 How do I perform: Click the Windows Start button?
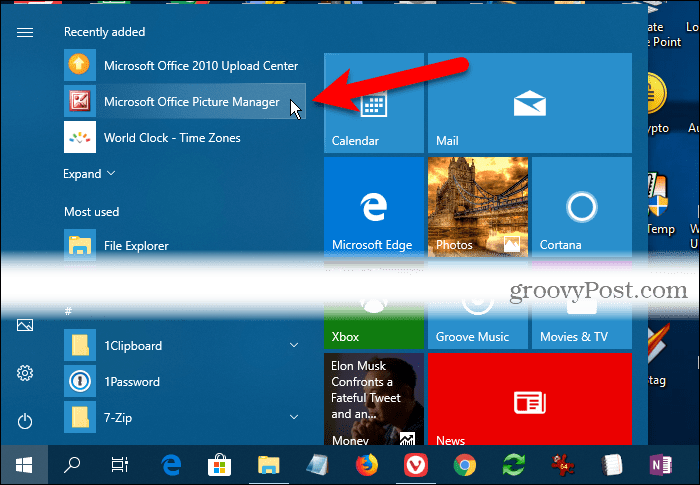tap(24, 465)
